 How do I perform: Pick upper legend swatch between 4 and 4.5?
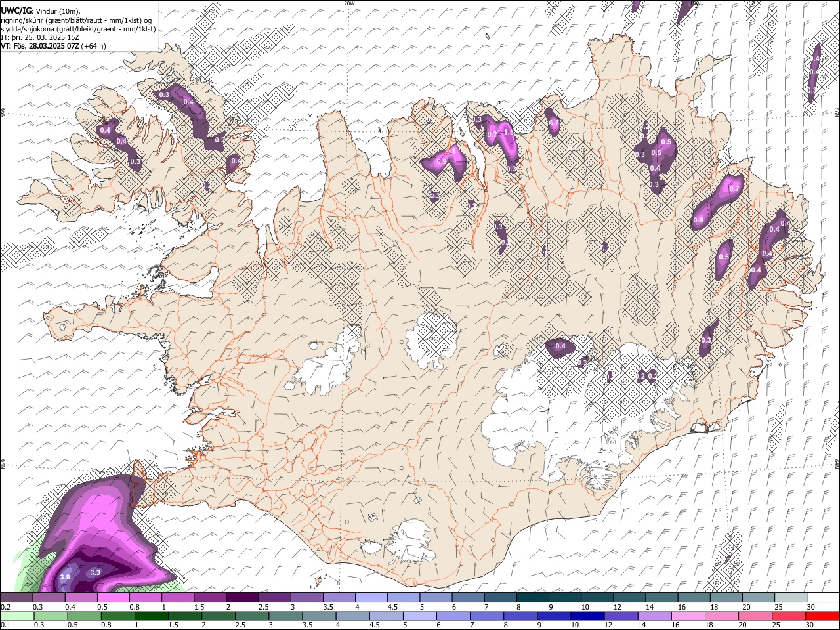[x=371, y=598]
